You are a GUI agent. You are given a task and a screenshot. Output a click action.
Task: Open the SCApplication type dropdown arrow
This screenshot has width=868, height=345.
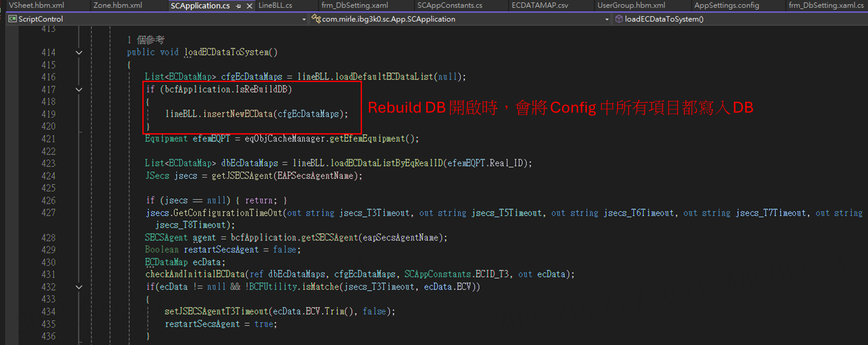click(607, 19)
